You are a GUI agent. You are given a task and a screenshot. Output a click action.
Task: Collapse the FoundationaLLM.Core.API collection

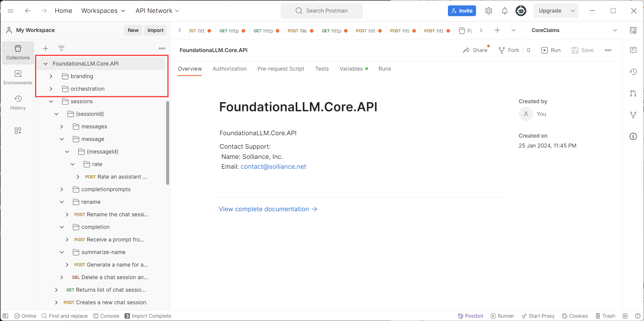pos(46,64)
